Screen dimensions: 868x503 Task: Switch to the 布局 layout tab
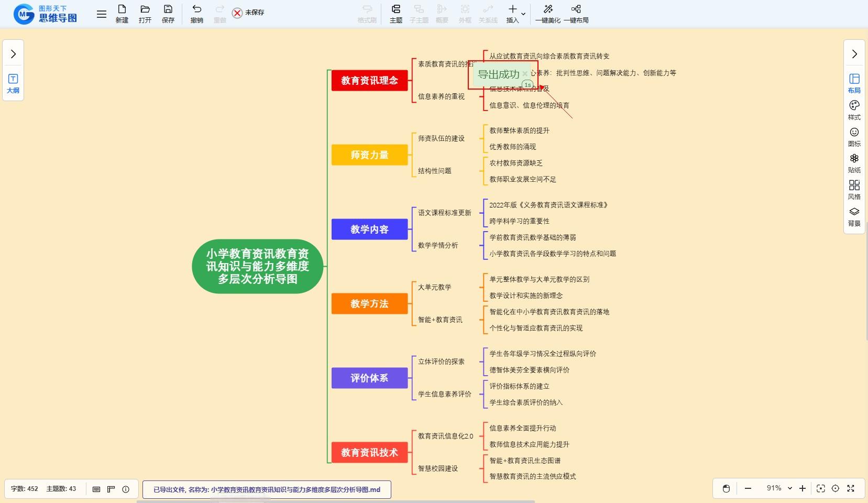pyautogui.click(x=854, y=83)
